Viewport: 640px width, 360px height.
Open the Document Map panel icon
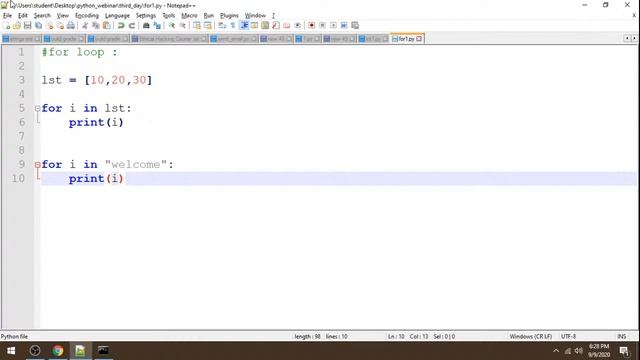pyautogui.click(x=265, y=25)
